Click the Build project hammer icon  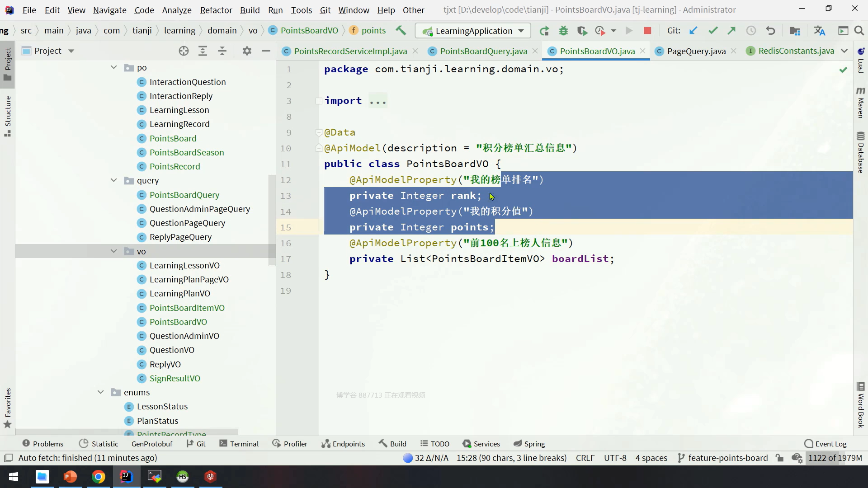click(401, 30)
